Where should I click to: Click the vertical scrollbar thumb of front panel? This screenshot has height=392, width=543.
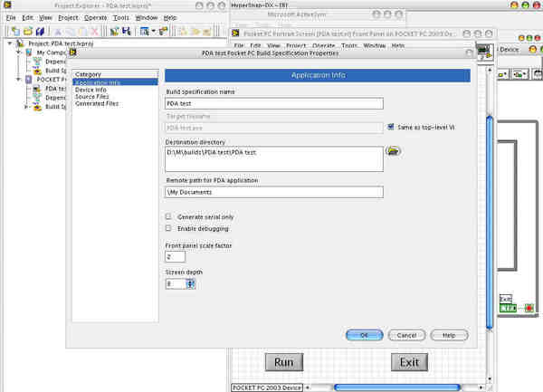(x=490, y=222)
